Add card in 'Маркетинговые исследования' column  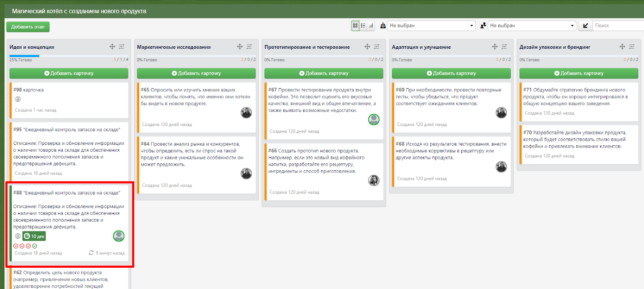pyautogui.click(x=196, y=73)
